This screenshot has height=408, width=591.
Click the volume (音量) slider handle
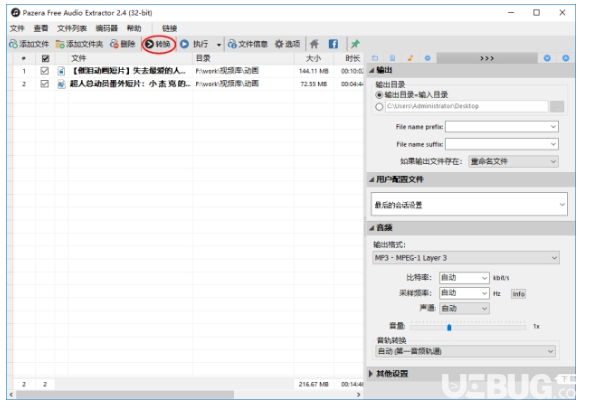449,327
